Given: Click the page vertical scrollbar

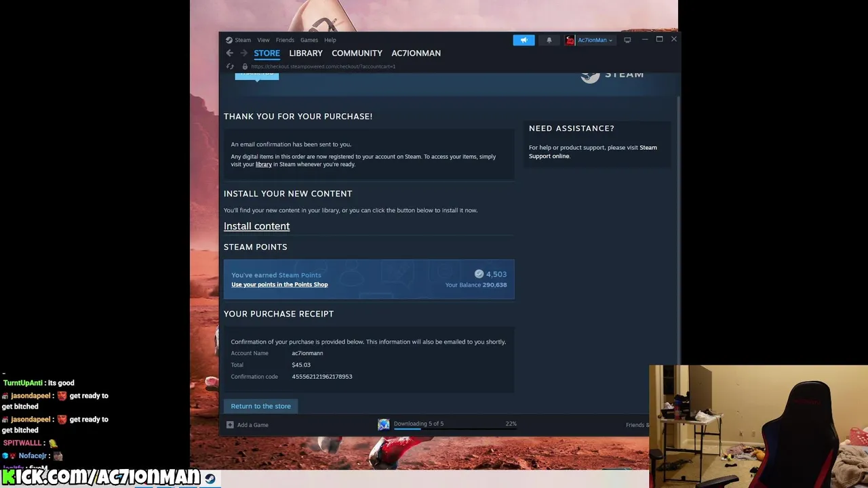Looking at the screenshot, I should point(679,229).
